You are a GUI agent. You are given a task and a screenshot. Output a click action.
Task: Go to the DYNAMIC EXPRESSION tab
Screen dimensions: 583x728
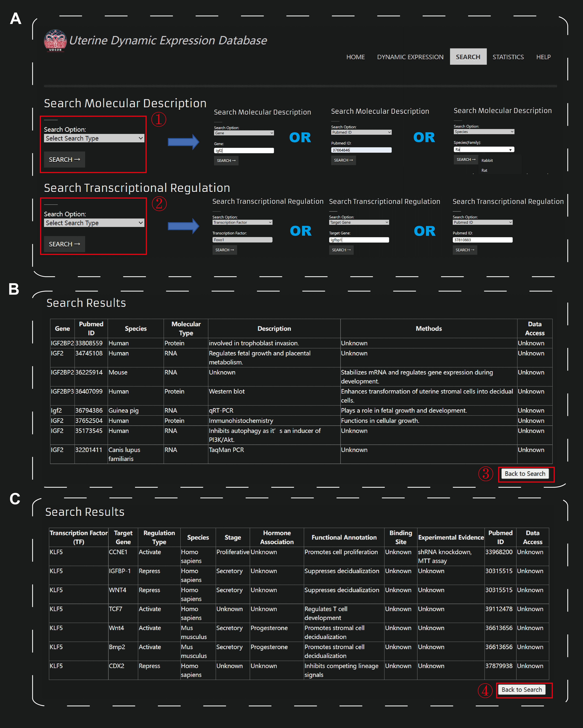410,57
